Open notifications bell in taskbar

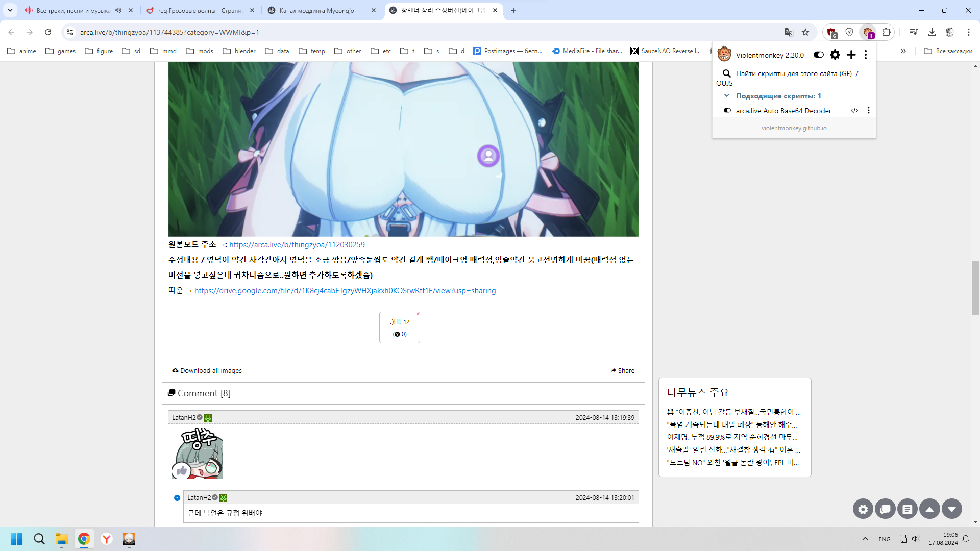pyautogui.click(x=966, y=539)
